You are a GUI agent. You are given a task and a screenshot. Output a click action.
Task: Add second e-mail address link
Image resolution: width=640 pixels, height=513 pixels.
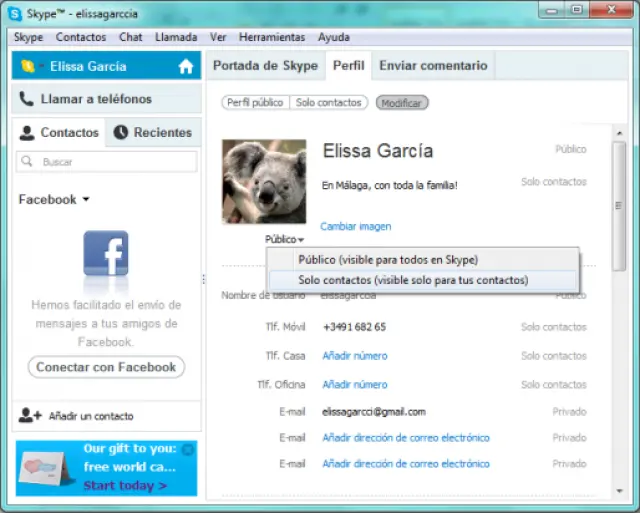(x=406, y=438)
